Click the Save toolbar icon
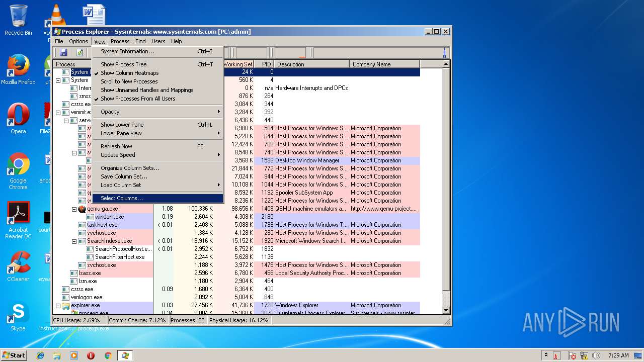 point(63,52)
